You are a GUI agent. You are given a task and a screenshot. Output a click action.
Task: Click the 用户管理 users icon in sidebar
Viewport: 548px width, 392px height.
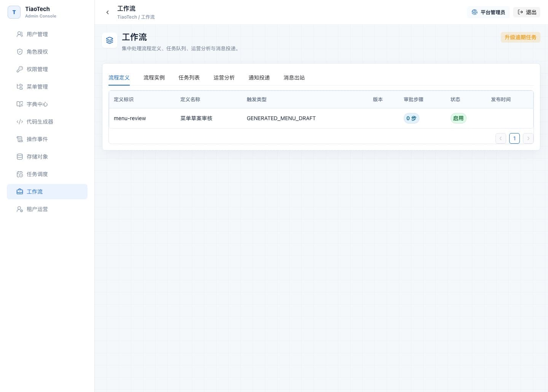tap(20, 34)
